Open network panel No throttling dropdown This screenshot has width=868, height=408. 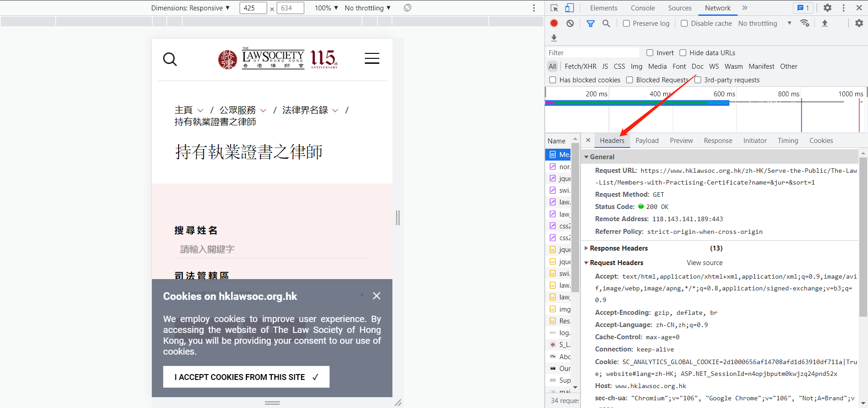pyautogui.click(x=765, y=24)
